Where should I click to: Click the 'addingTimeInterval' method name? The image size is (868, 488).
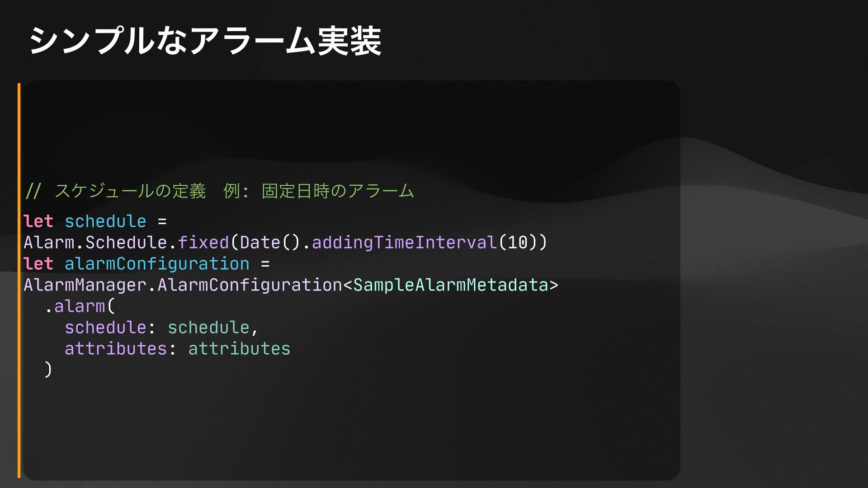(405, 243)
